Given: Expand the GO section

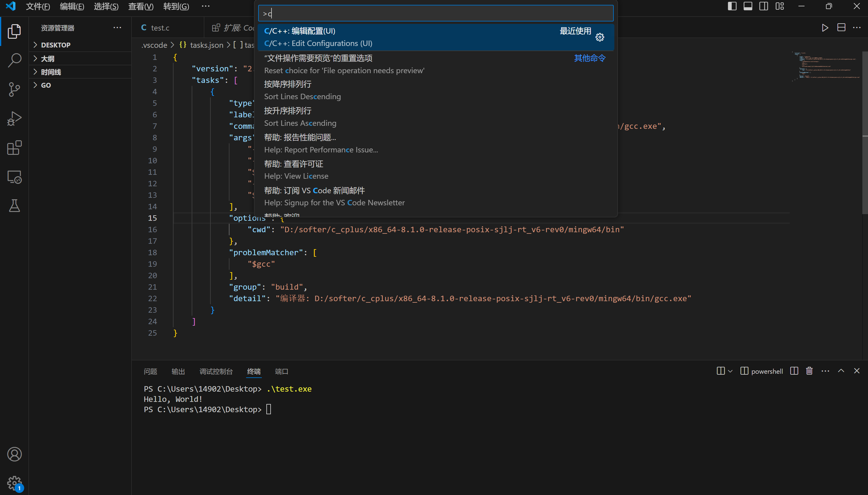Looking at the screenshot, I should pyautogui.click(x=80, y=85).
